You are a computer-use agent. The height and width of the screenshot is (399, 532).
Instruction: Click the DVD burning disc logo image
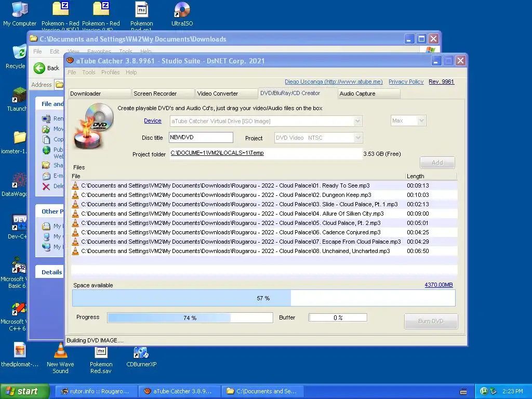coord(94,126)
